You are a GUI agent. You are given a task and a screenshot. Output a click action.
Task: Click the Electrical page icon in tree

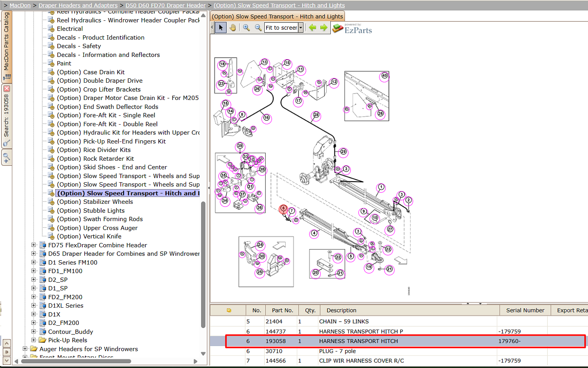click(51, 29)
